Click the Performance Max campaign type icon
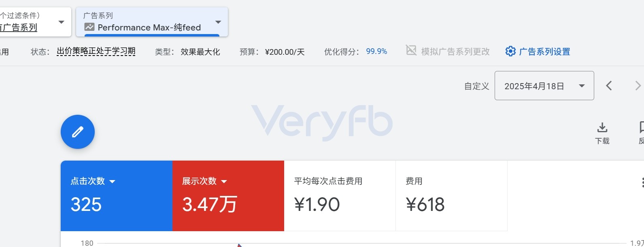The height and width of the screenshot is (247, 644). (89, 27)
